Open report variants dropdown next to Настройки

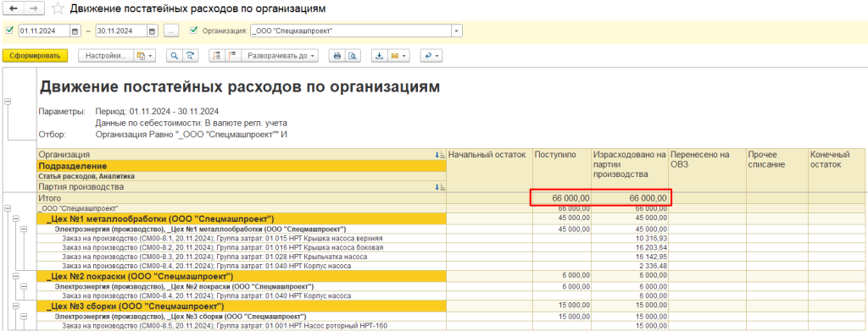pos(145,56)
